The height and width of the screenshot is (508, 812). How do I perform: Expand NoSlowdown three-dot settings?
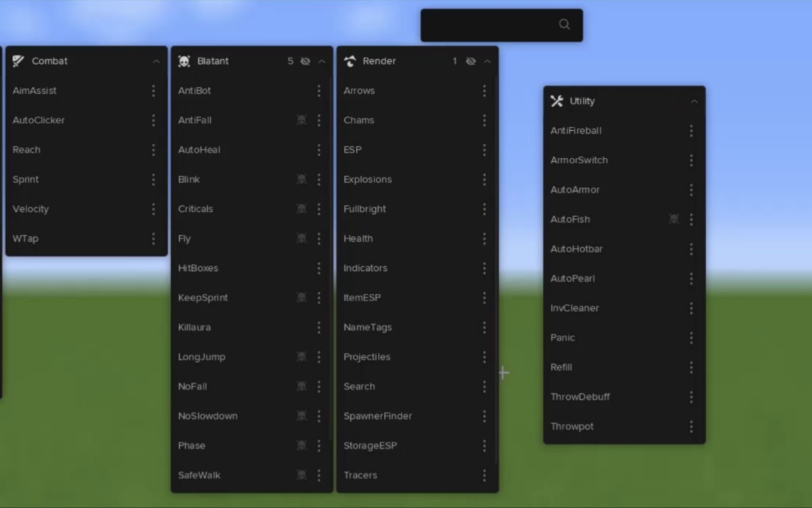[319, 416]
